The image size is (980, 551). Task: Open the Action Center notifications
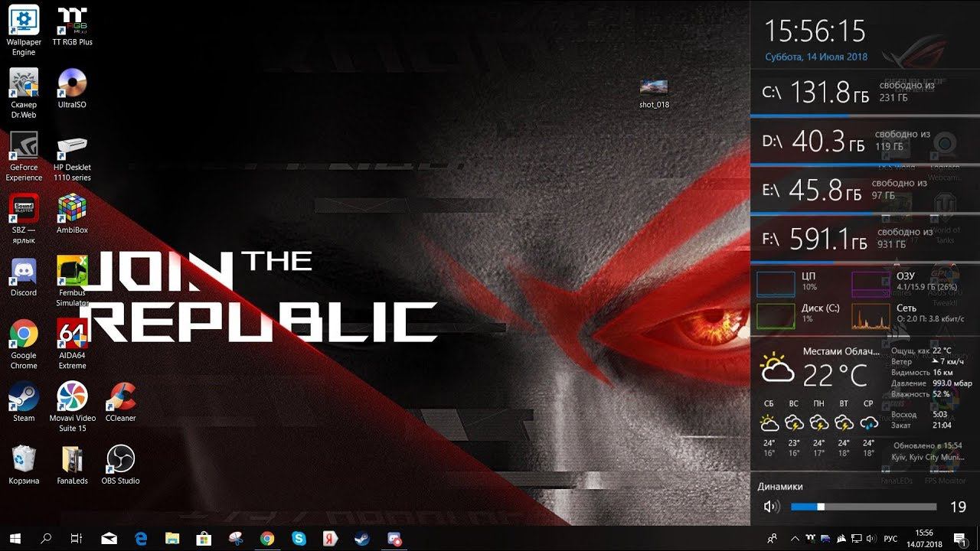[959, 538]
